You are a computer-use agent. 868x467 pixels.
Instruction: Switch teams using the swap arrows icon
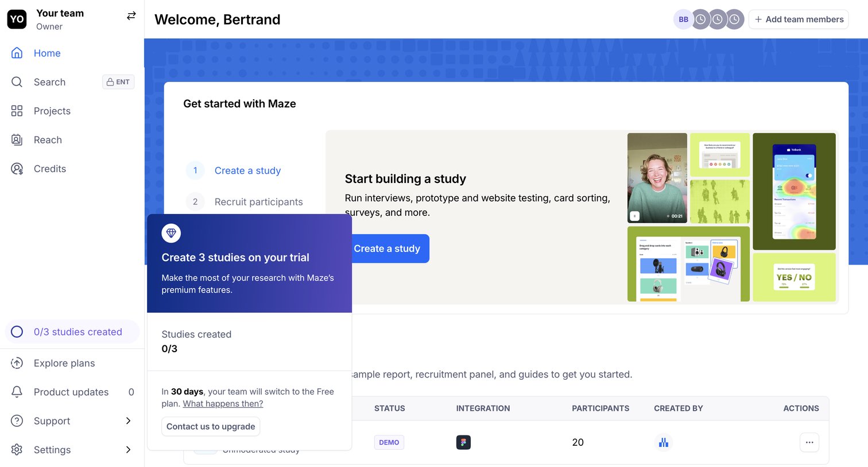(x=131, y=15)
